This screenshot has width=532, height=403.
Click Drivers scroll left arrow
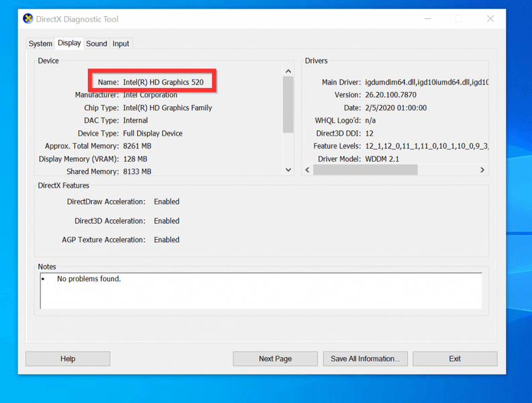click(308, 170)
